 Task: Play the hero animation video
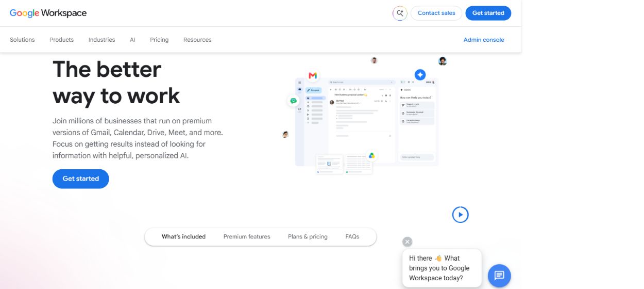tap(460, 215)
